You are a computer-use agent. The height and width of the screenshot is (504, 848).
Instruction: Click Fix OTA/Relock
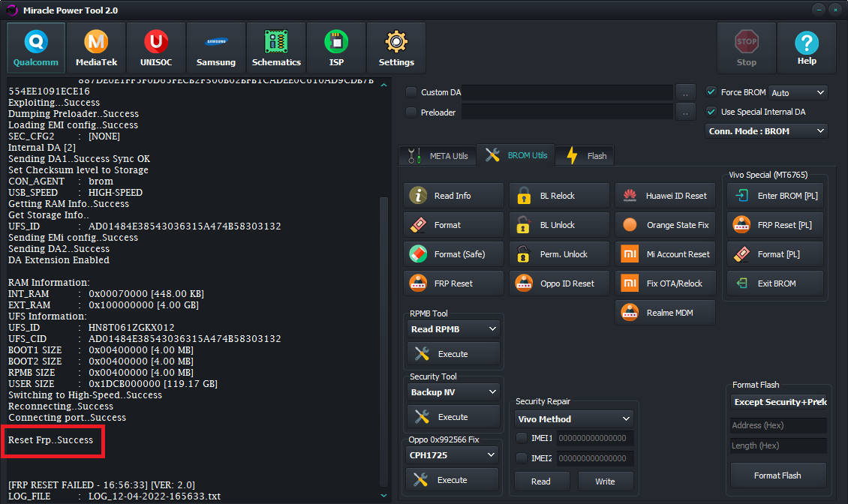click(x=665, y=283)
